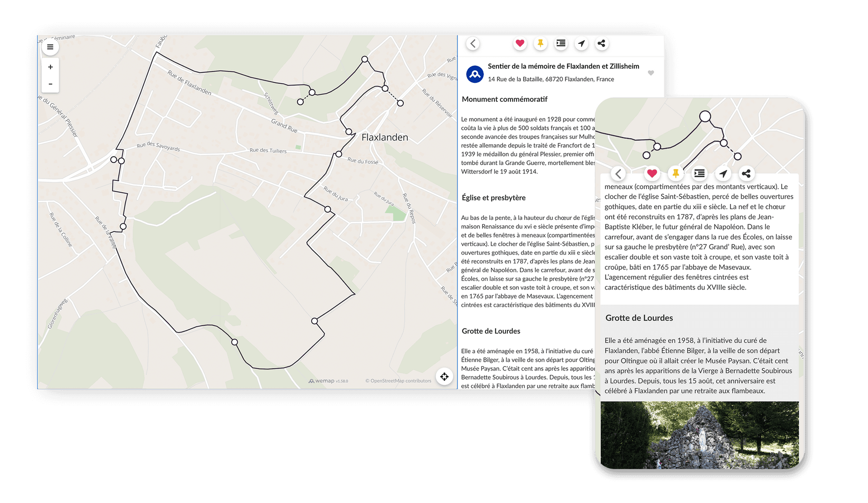Click the OpenStreetMap contributors attribution link

tap(398, 381)
